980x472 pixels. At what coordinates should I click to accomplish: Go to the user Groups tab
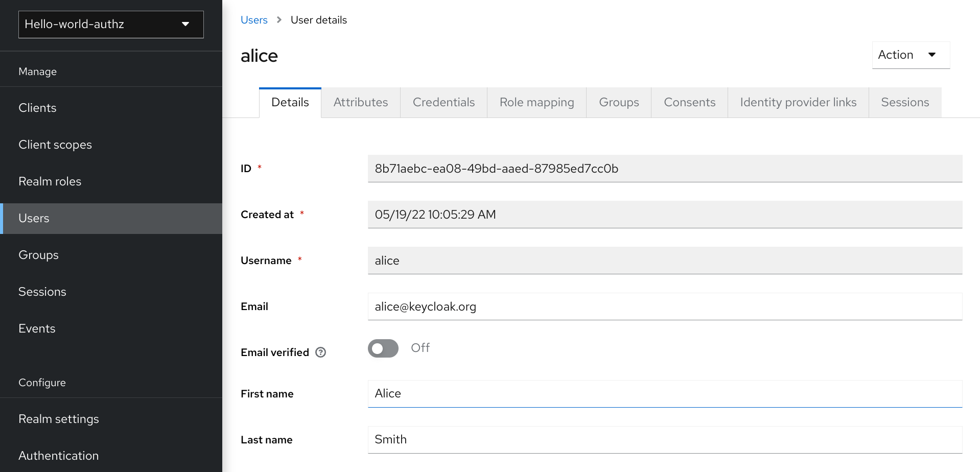point(618,103)
